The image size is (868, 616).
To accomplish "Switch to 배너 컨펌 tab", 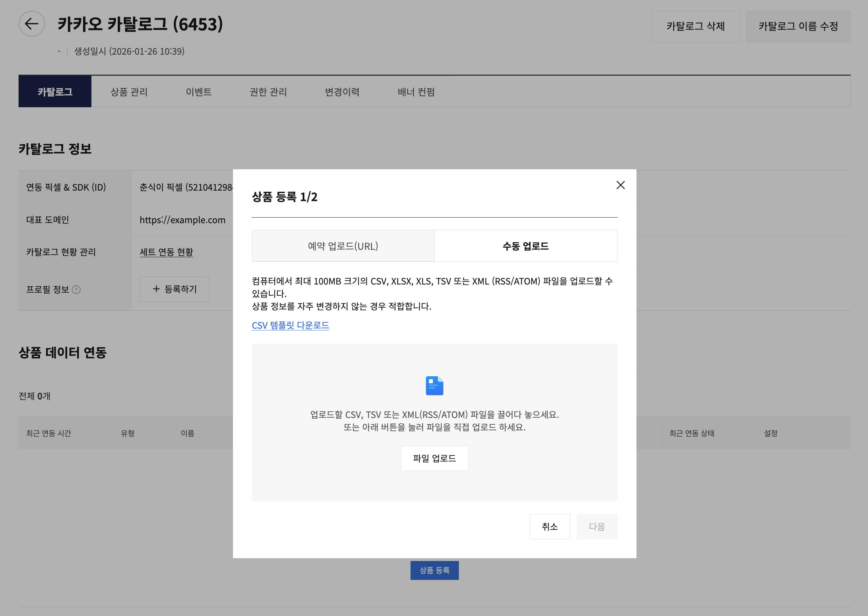I will coord(416,92).
